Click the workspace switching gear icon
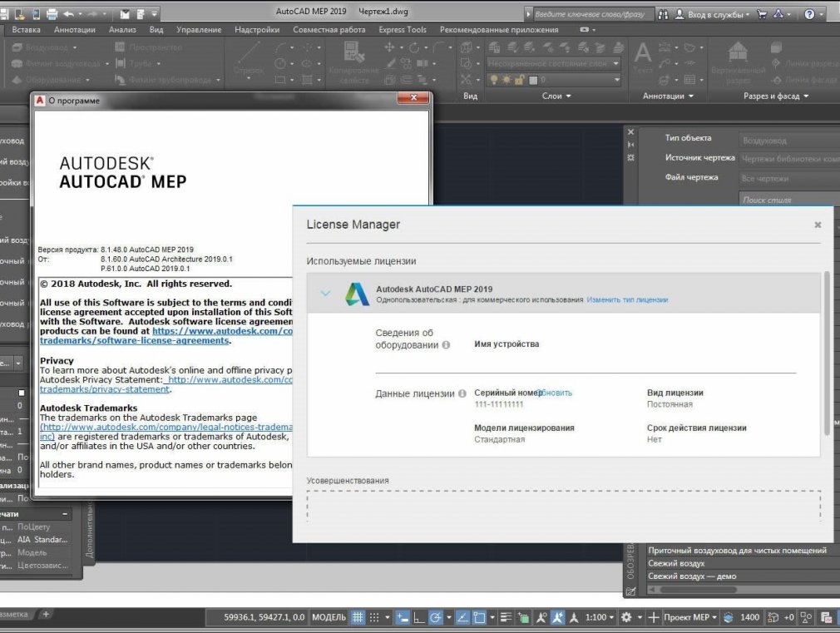Viewport: 840px width, 633px height. click(625, 617)
